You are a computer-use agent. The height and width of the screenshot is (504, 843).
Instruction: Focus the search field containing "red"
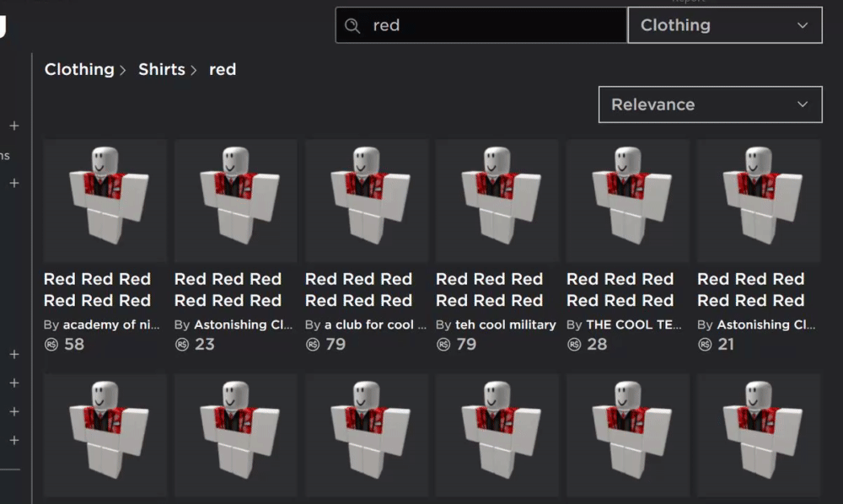click(481, 25)
